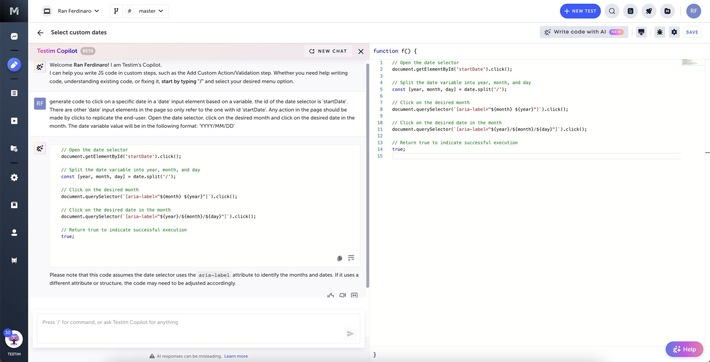This screenshot has width=710, height=362.
Task: Click editor line 'true;' on line 14
Action: click(399, 149)
